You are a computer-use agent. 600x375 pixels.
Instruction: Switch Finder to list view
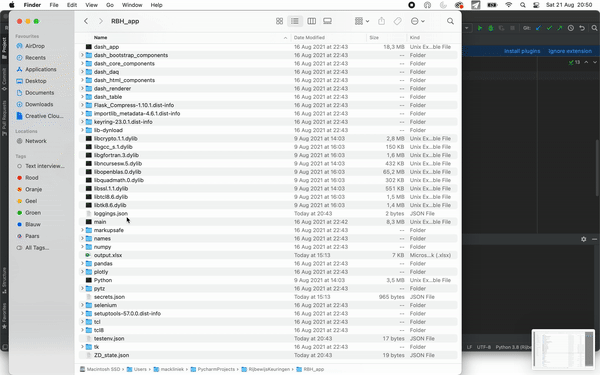click(295, 21)
